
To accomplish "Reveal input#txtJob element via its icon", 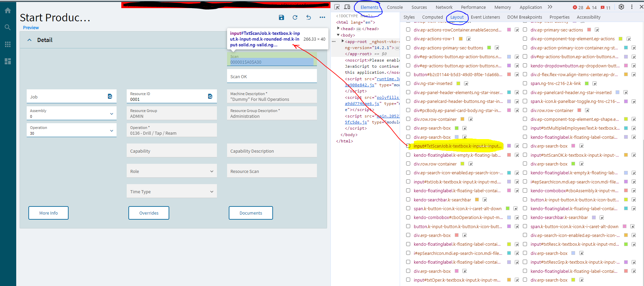I will pyautogui.click(x=517, y=182).
